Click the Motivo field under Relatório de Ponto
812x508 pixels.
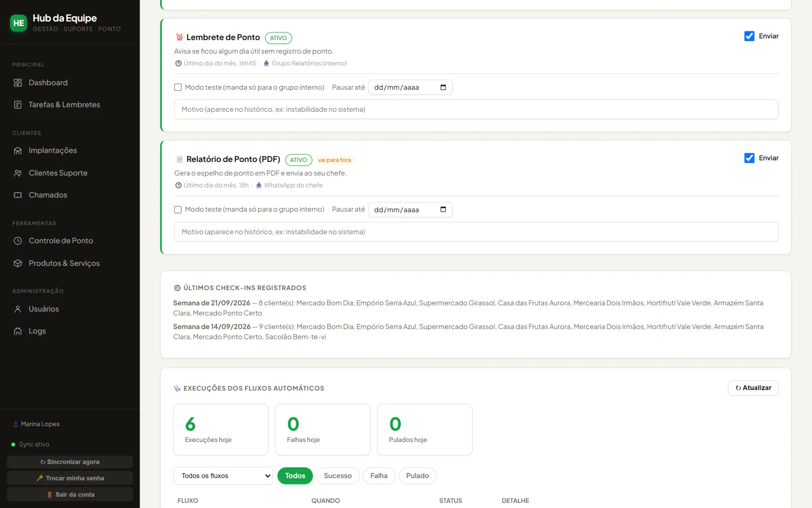(476, 232)
